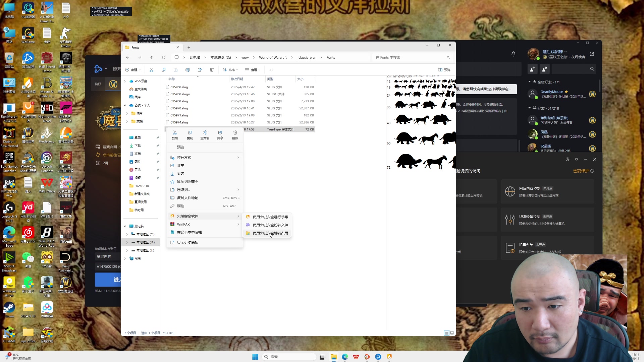The height and width of the screenshot is (362, 644).
Task: Click the Cut icon in context menu
Action: click(175, 133)
